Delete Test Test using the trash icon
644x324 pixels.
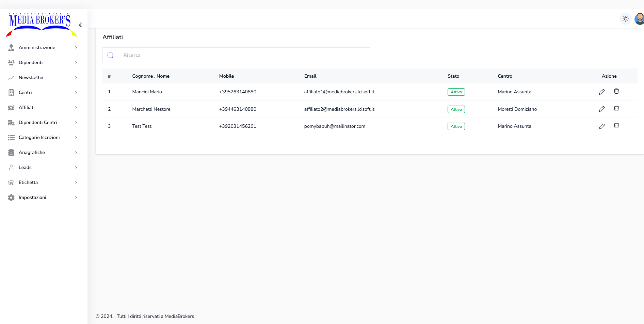616,126
